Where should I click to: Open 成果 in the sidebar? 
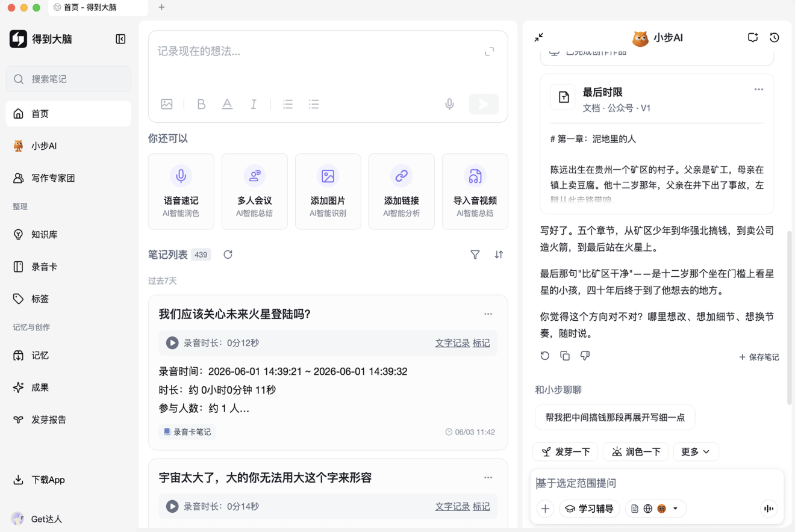[68, 388]
